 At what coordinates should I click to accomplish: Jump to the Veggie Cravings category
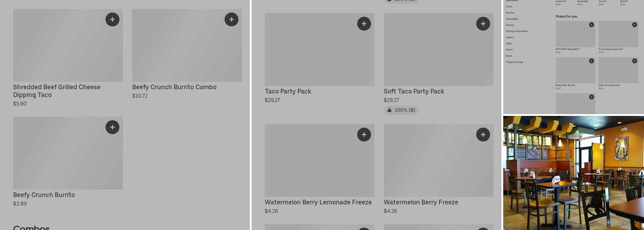pyautogui.click(x=514, y=62)
